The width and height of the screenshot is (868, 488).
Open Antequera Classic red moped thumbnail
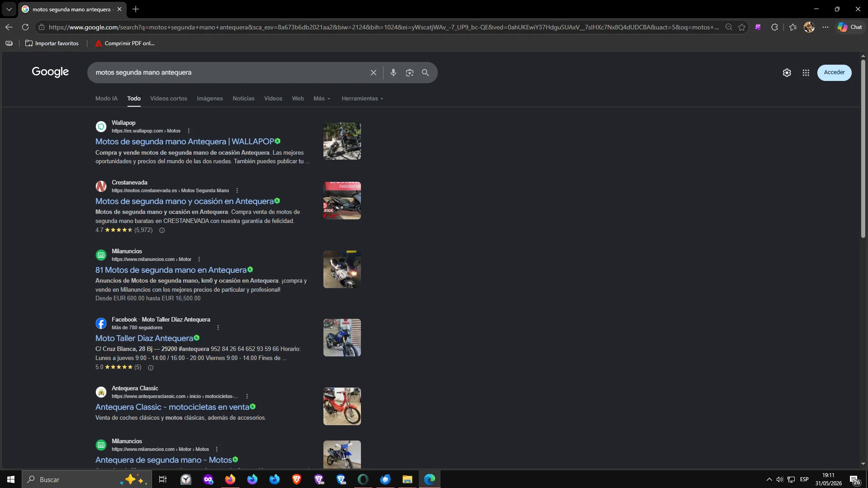point(342,406)
